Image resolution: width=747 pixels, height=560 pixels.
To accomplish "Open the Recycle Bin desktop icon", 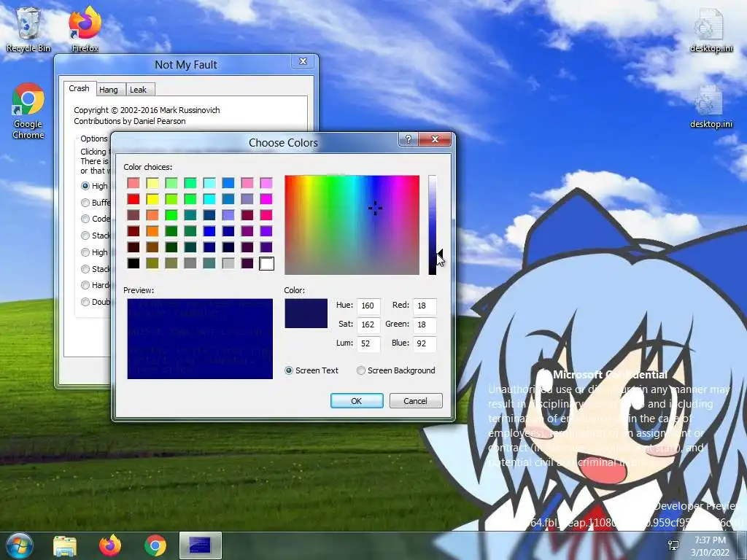I will pos(28,29).
